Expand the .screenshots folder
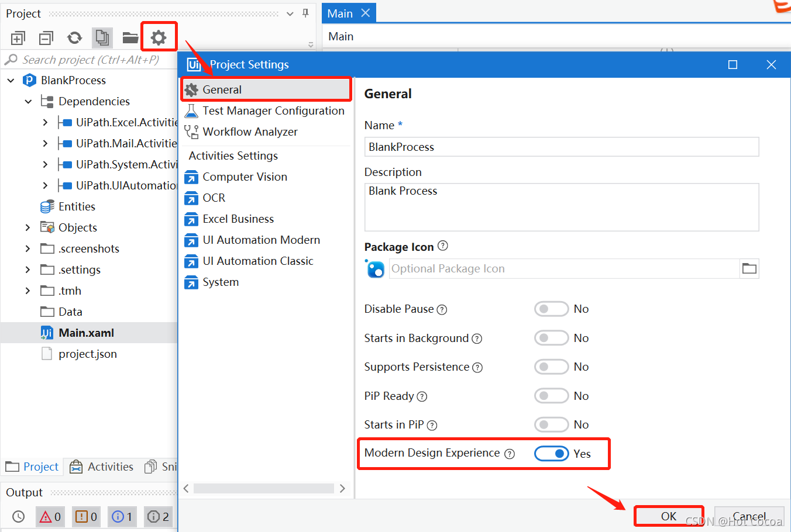The image size is (791, 532). [27, 249]
